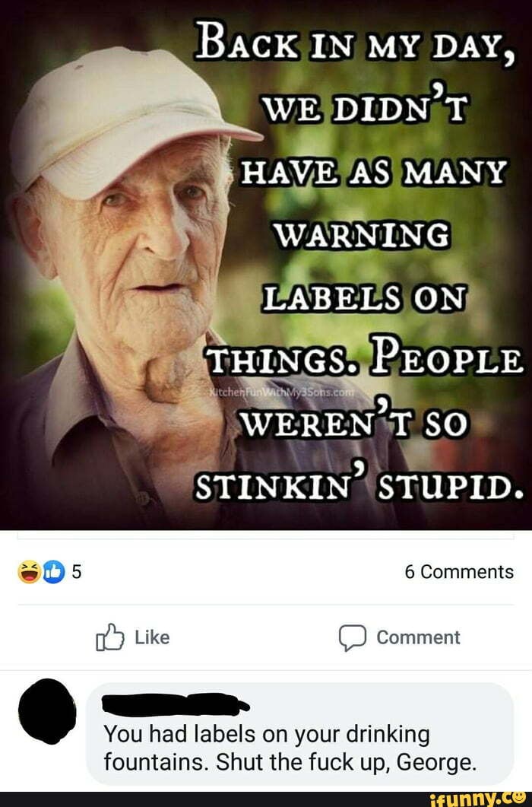Screen dimensions: 532x807
Task: Click the blue thumbs-up reaction icon
Action: tap(53, 572)
